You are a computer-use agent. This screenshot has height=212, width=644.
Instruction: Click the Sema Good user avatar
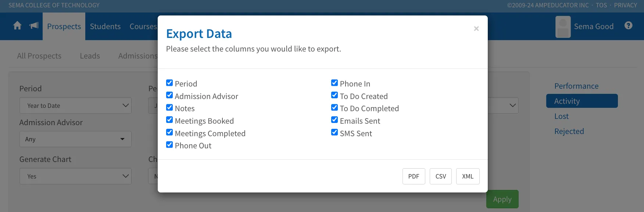tap(563, 27)
